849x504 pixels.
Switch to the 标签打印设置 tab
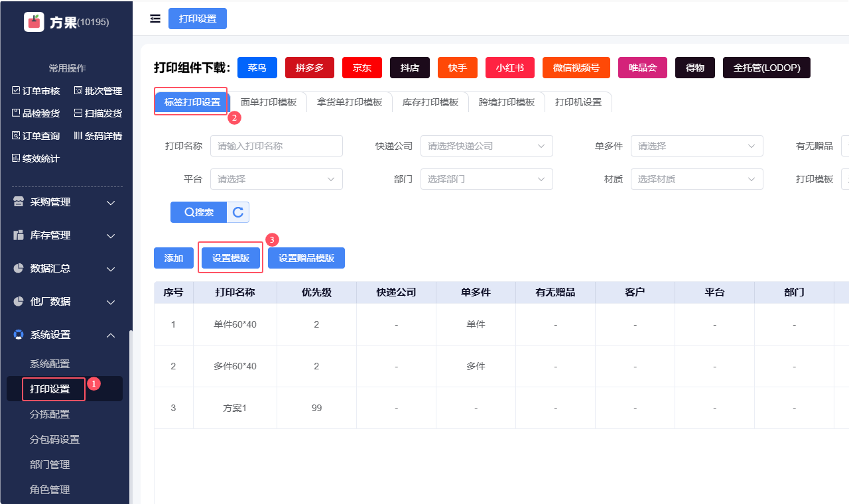[192, 102]
